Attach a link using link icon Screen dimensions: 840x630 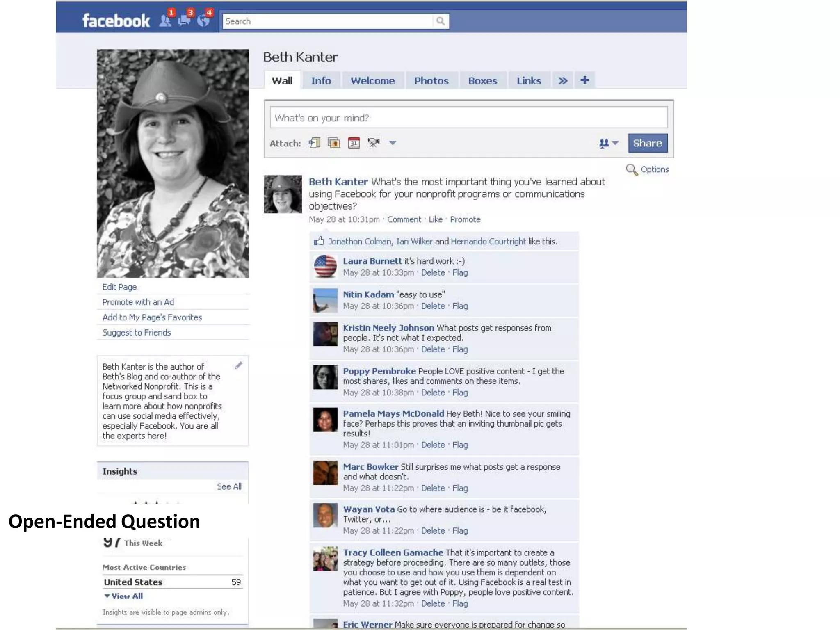314,143
